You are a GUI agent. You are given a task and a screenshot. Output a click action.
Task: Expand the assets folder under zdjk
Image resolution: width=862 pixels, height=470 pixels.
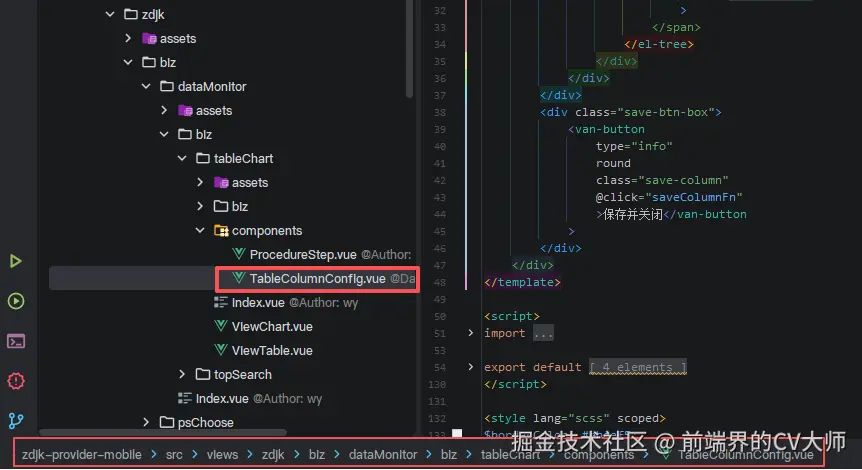tap(128, 38)
